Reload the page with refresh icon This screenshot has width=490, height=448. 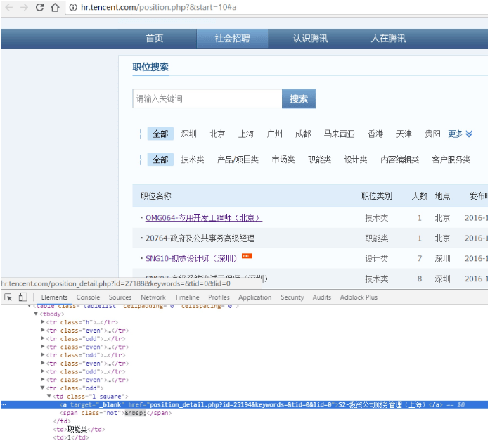39,7
